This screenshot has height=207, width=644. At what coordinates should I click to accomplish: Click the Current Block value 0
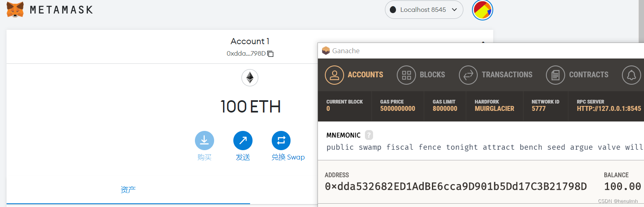point(328,109)
